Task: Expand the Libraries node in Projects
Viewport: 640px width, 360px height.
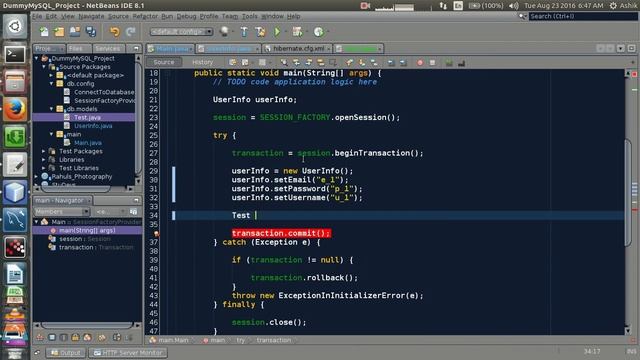Action: click(x=44, y=160)
